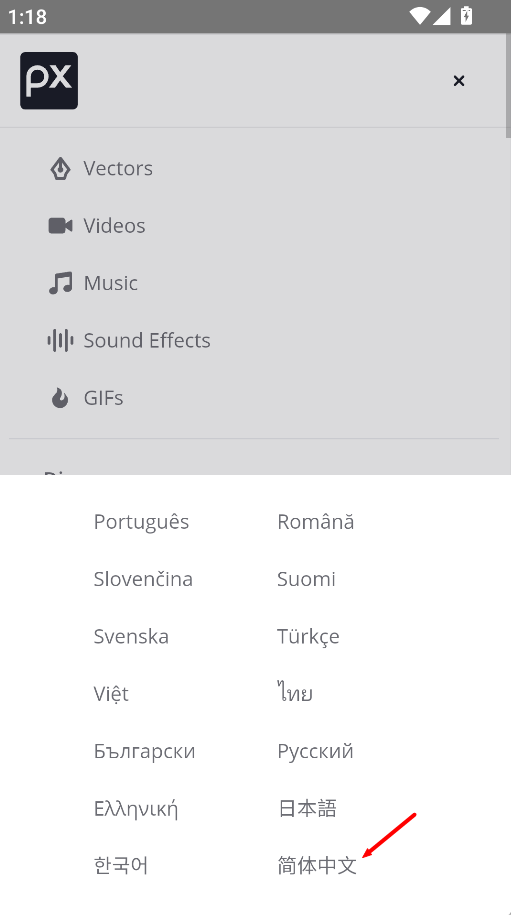Screen dimensions: 511x915
Task: Switch language to Svenska
Action: click(131, 636)
